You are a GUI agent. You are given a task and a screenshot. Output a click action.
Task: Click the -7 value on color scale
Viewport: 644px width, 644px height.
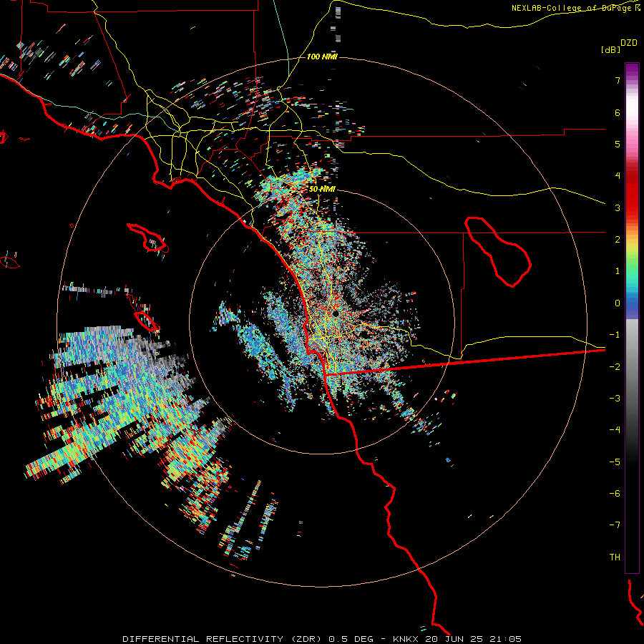click(x=615, y=525)
